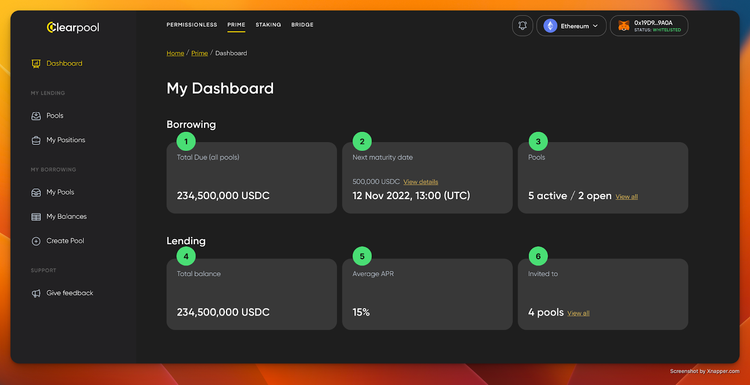The width and height of the screenshot is (750, 385).
Task: Open the Staking tab
Action: 268,25
